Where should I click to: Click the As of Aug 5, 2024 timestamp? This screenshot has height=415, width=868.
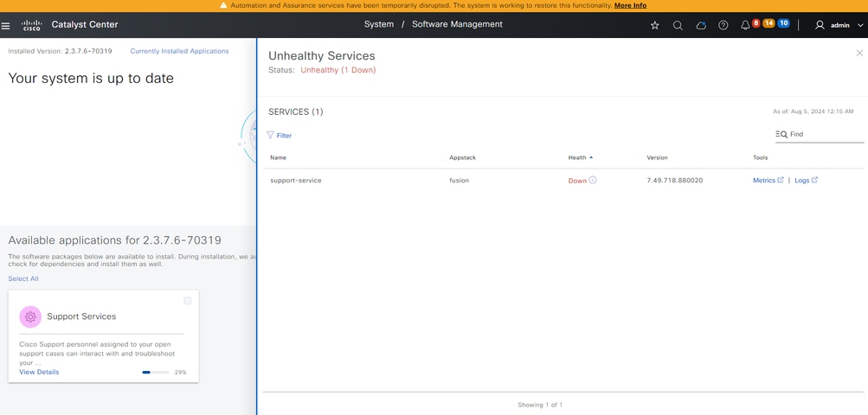coord(813,112)
